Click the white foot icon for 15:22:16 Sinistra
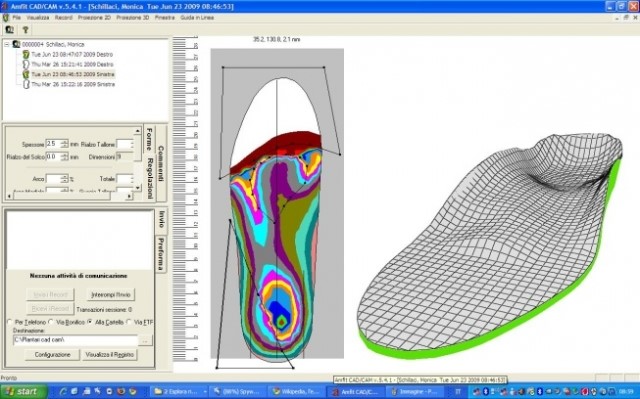 coord(26,84)
